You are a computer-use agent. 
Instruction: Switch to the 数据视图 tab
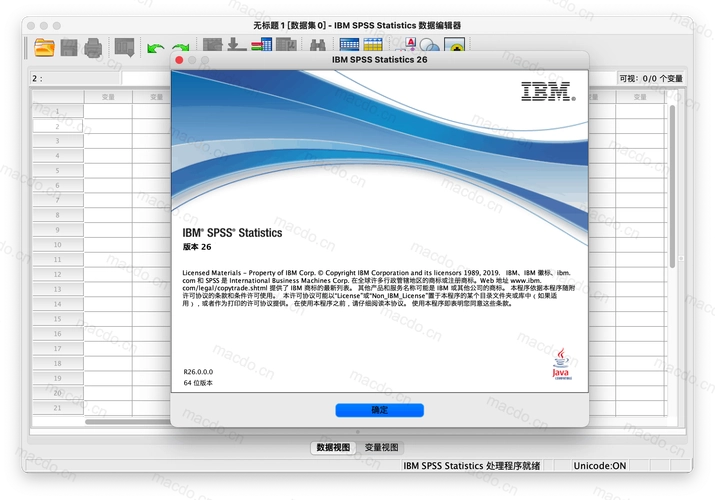coord(333,448)
